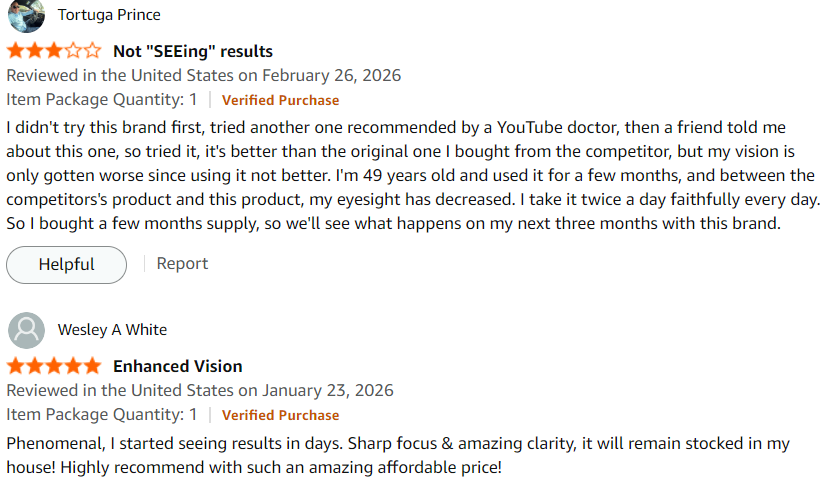Report Tortuga Prince's review
The height and width of the screenshot is (484, 830).
(x=182, y=264)
